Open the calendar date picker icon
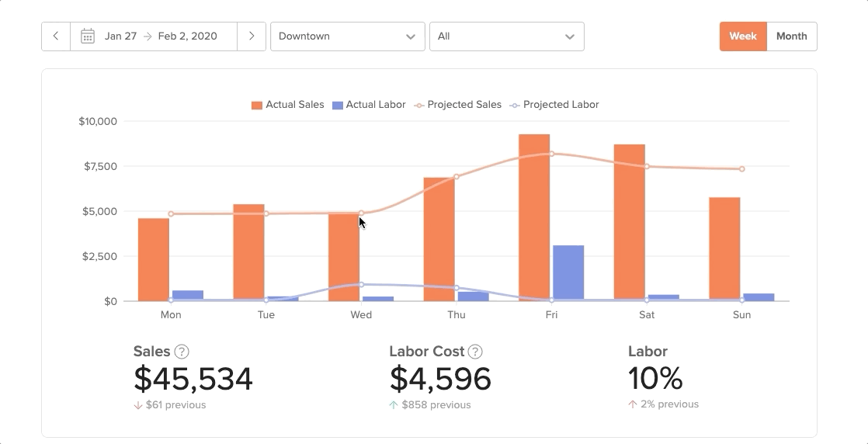 coord(88,36)
